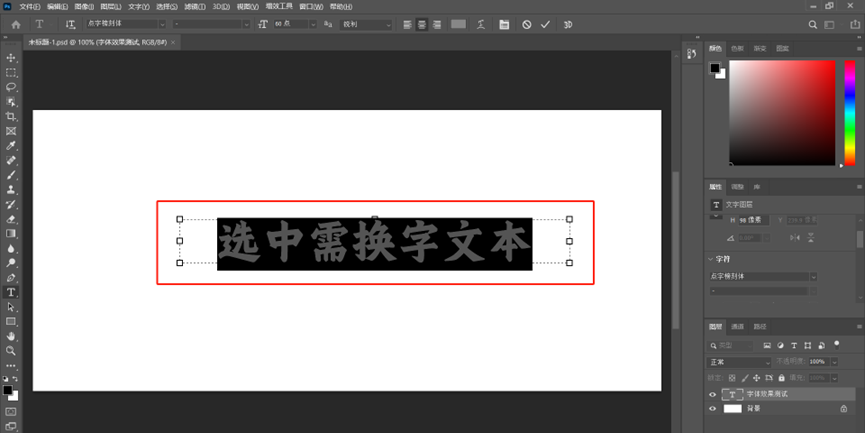This screenshot has width=865, height=433.
Task: Choose the Zoom tool
Action: (11, 351)
